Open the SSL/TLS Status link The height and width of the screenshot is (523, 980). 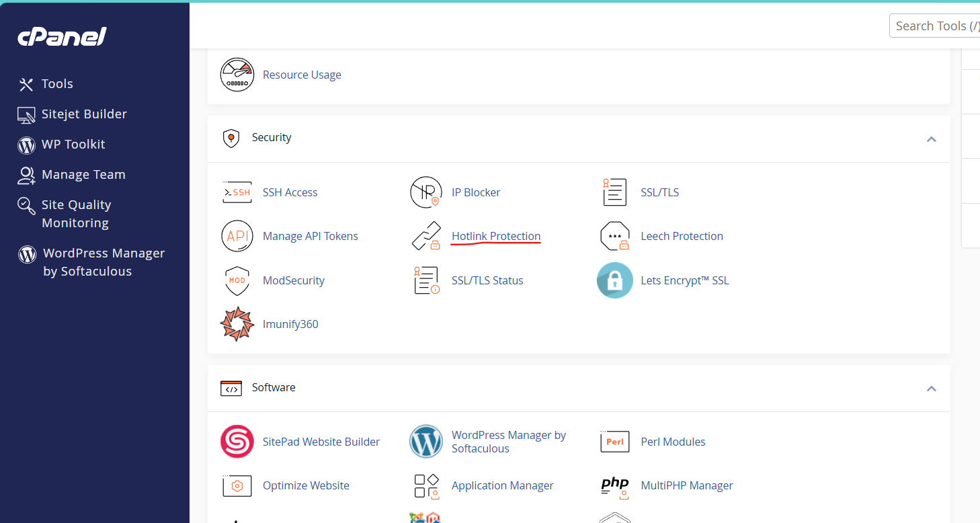click(487, 280)
